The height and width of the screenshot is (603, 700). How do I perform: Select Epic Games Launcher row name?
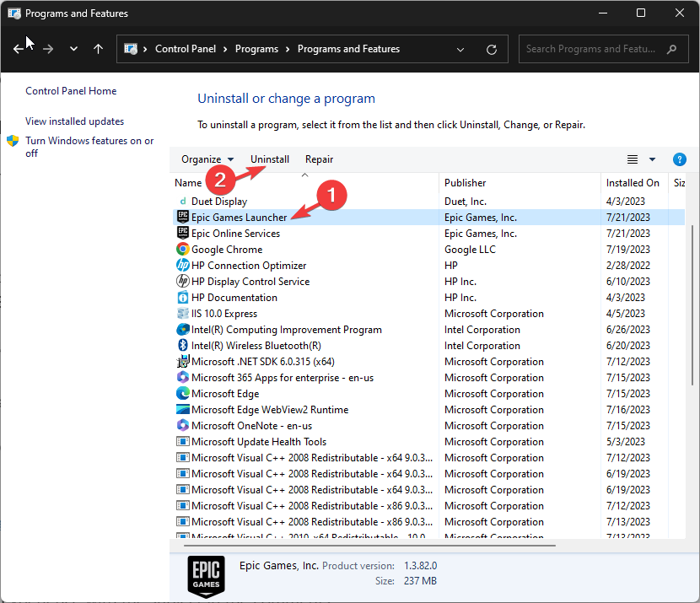tap(240, 218)
